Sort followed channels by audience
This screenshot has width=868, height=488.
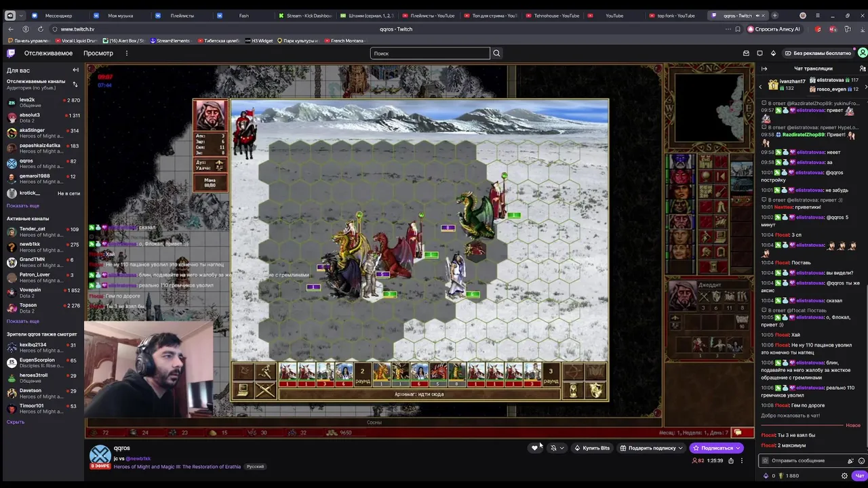click(x=75, y=84)
